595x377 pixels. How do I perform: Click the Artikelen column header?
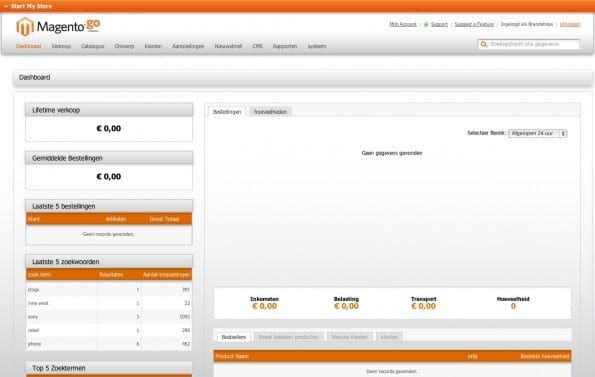[x=116, y=219]
